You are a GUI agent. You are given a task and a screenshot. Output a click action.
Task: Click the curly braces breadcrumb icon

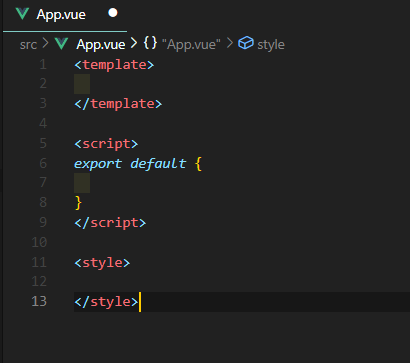(150, 43)
